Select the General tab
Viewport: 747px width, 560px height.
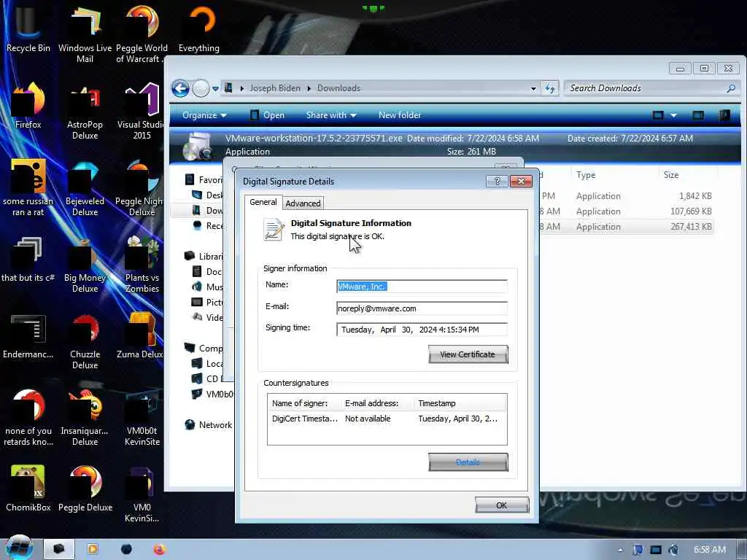click(263, 202)
